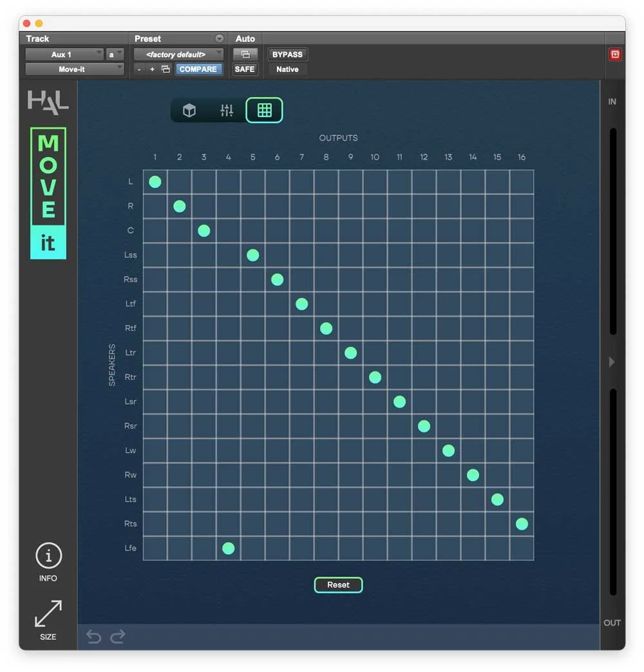Screen dimensions: 644x672
Task: Open the automation enable window icon
Action: (x=245, y=55)
